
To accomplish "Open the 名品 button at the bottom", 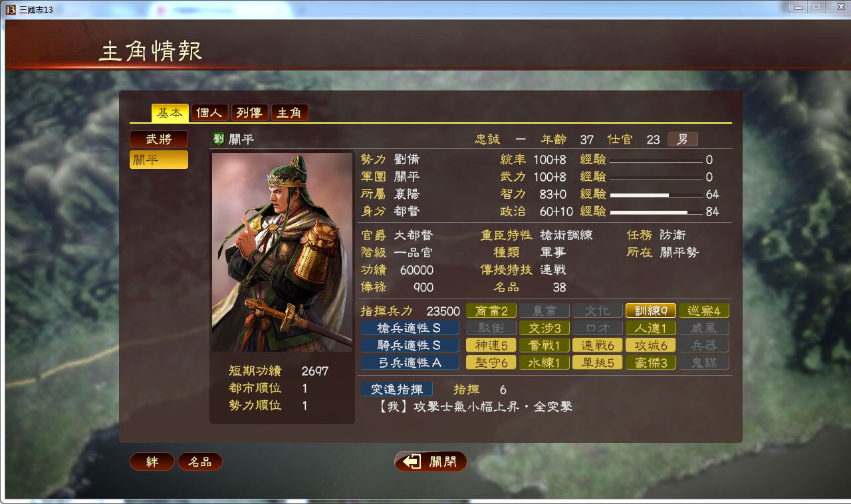I will [200, 461].
